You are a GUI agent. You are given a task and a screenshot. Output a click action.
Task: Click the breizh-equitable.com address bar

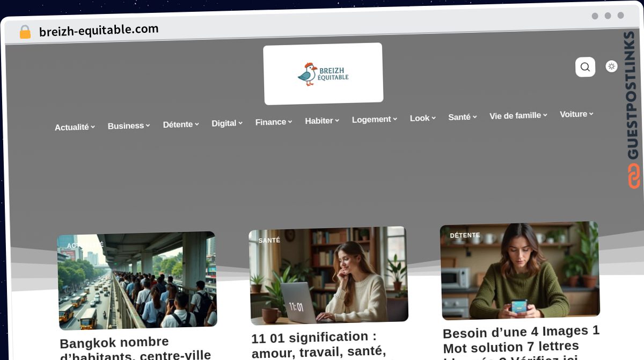(99, 31)
